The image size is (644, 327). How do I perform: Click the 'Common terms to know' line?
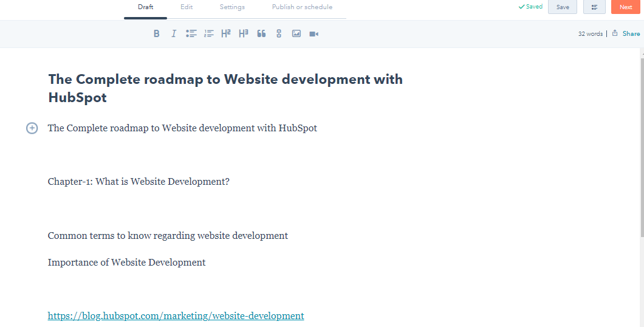point(168,236)
